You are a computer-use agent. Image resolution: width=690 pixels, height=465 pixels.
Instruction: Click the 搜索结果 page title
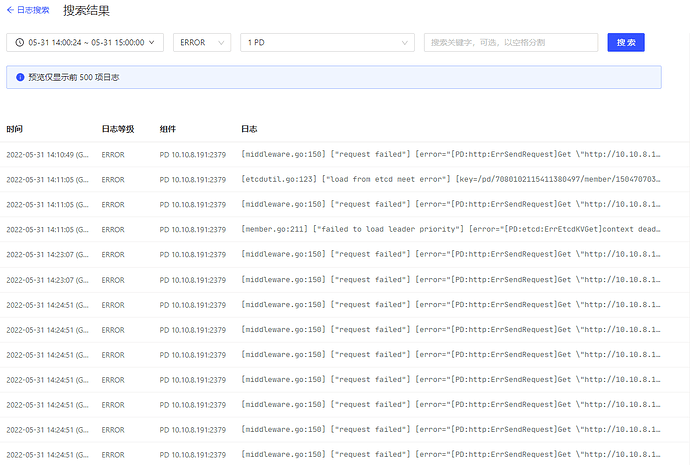point(87,11)
